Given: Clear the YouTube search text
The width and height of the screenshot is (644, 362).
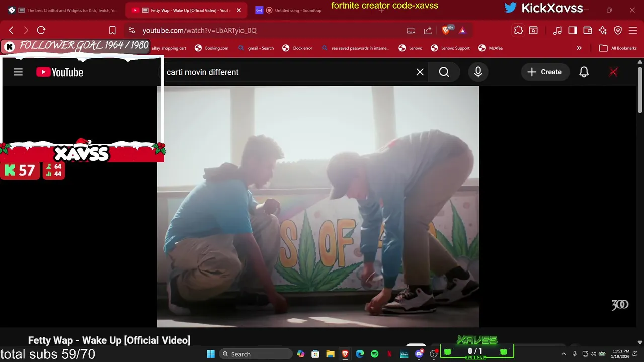Looking at the screenshot, I should pos(420,72).
